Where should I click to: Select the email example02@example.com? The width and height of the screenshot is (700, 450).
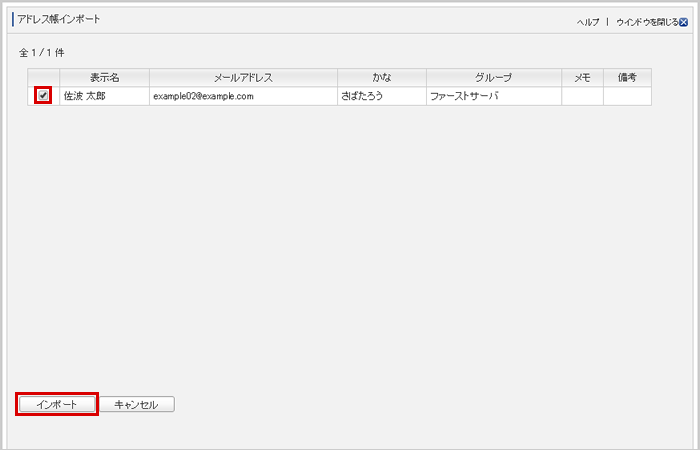(x=204, y=96)
